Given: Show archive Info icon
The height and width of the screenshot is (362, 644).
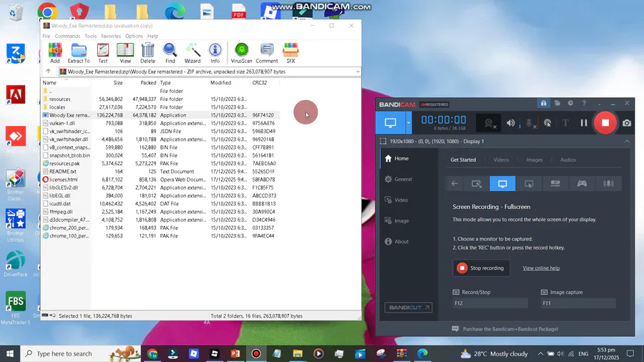Looking at the screenshot, I should point(215,53).
